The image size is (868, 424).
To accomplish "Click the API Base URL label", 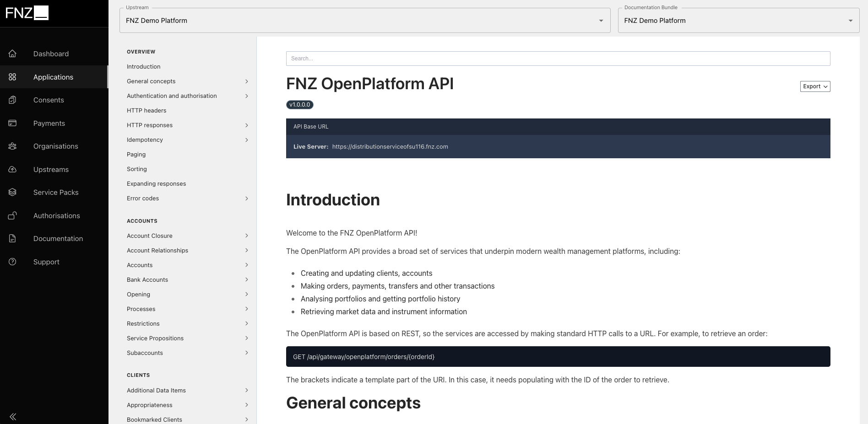I will pos(311,127).
